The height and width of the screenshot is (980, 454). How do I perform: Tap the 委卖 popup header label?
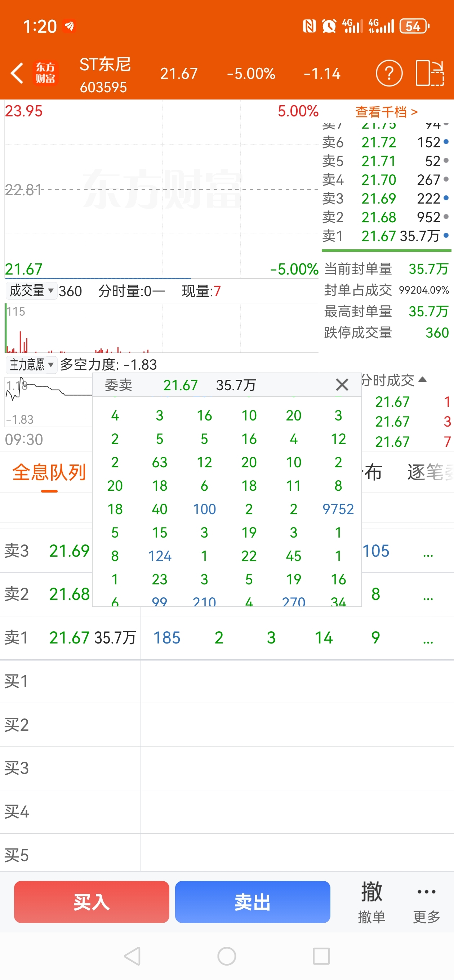click(x=118, y=385)
